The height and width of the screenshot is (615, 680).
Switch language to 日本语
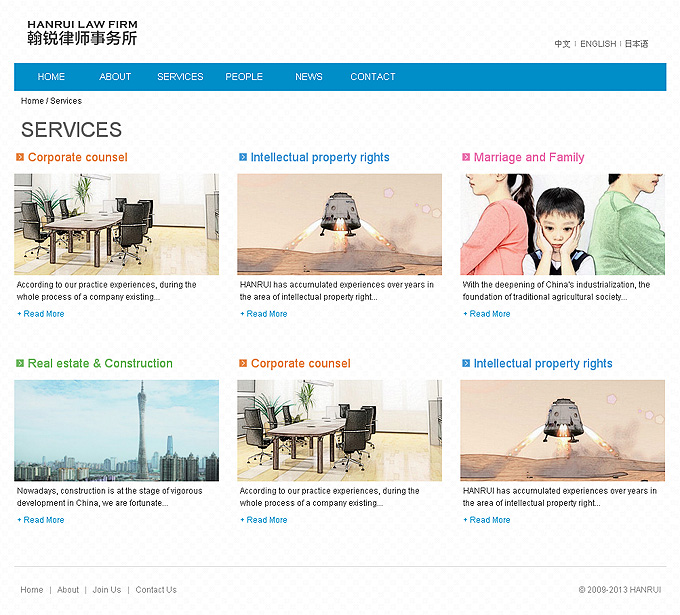pos(636,44)
